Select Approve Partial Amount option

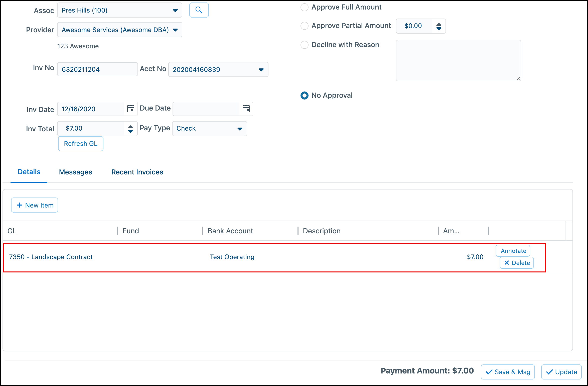click(304, 26)
